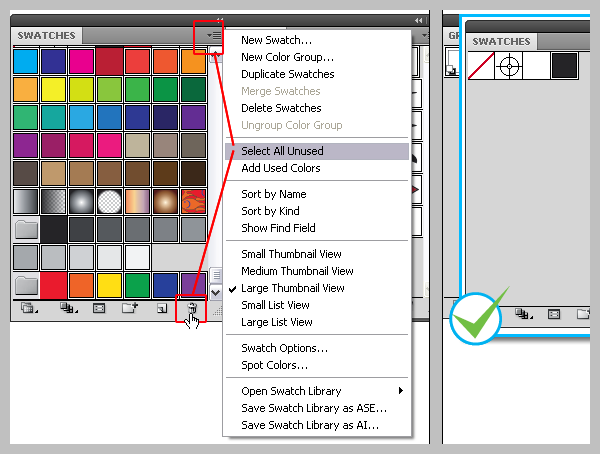Select the Registration swatch in right panel
The image size is (600, 454).
[x=509, y=66]
